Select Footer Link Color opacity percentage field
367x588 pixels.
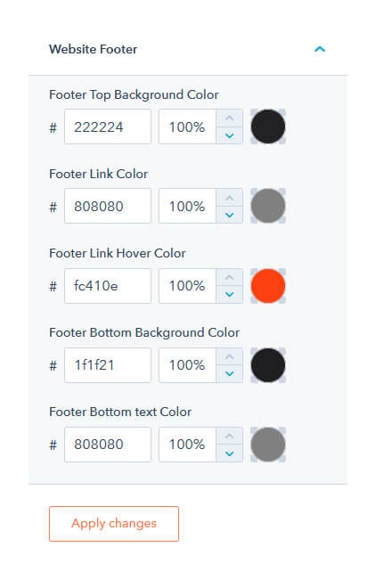[x=187, y=207]
